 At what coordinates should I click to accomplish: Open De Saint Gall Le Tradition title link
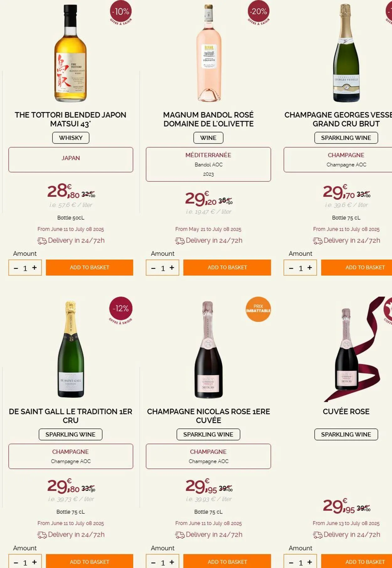71,416
